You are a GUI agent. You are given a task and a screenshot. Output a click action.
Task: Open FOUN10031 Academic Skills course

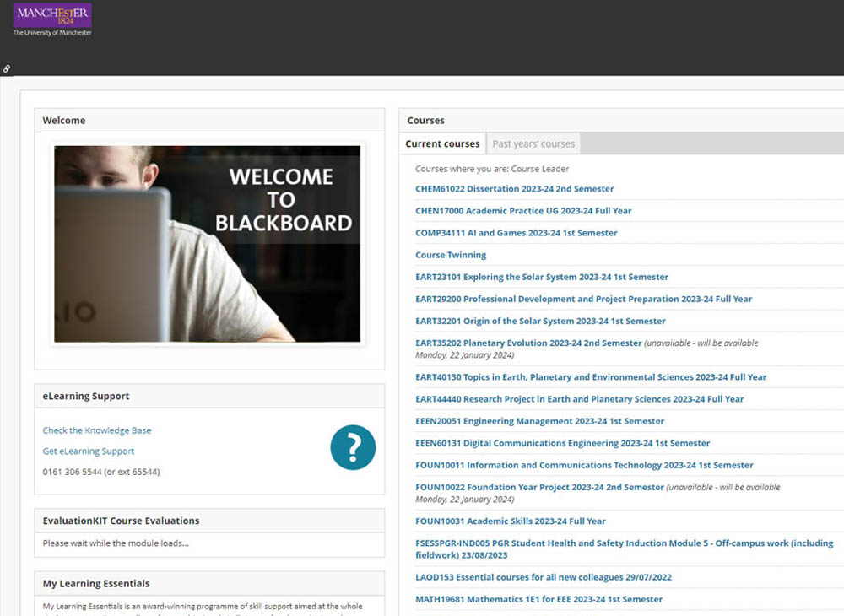coord(511,521)
